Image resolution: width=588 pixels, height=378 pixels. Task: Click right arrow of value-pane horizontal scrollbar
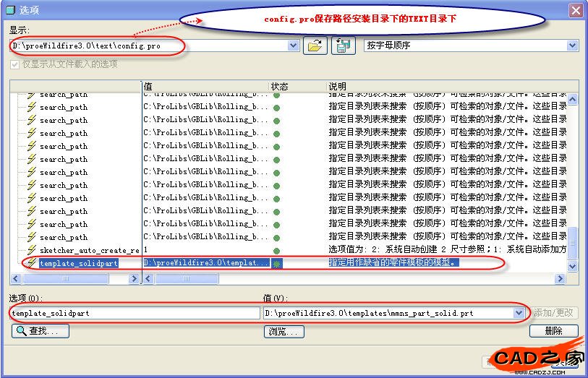pos(560,278)
